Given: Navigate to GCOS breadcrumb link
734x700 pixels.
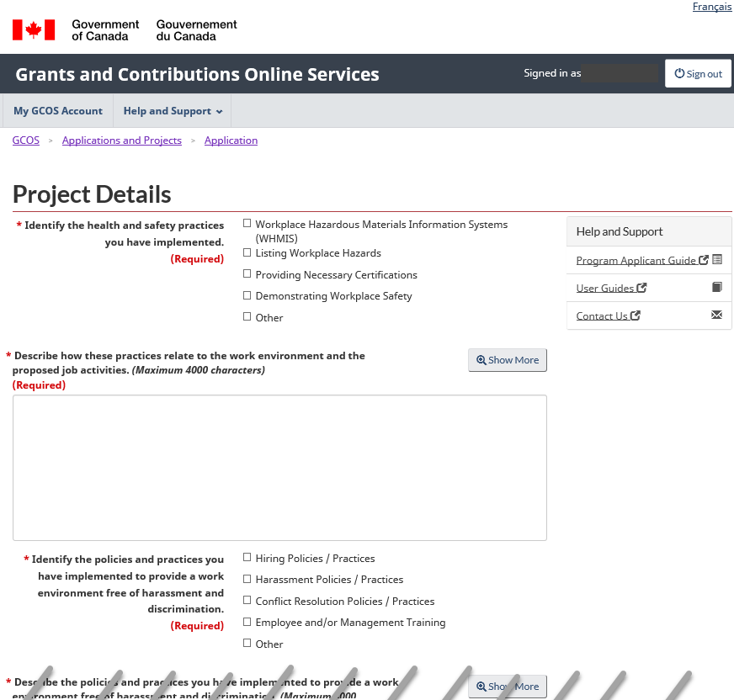Looking at the screenshot, I should coord(26,141).
